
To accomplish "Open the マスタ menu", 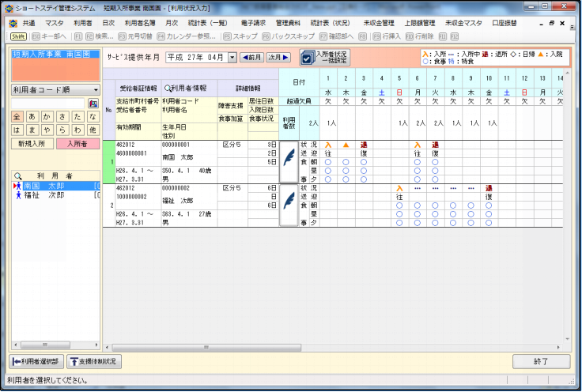I will pyautogui.click(x=55, y=24).
